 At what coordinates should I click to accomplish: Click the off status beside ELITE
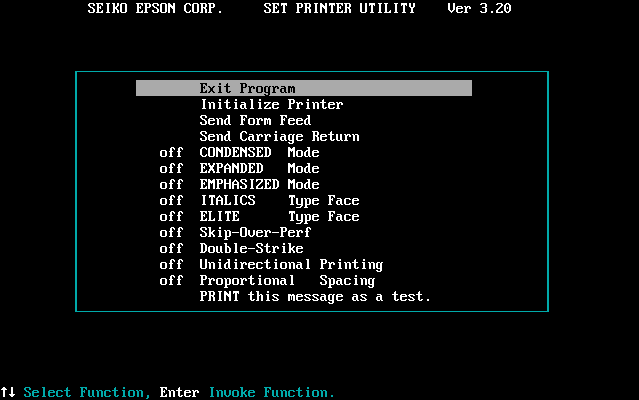[171, 216]
